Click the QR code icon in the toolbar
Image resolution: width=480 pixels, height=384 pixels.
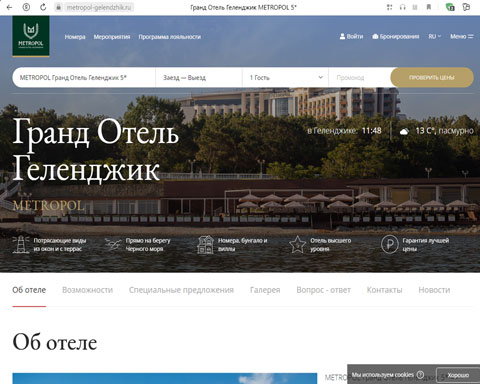point(389,7)
